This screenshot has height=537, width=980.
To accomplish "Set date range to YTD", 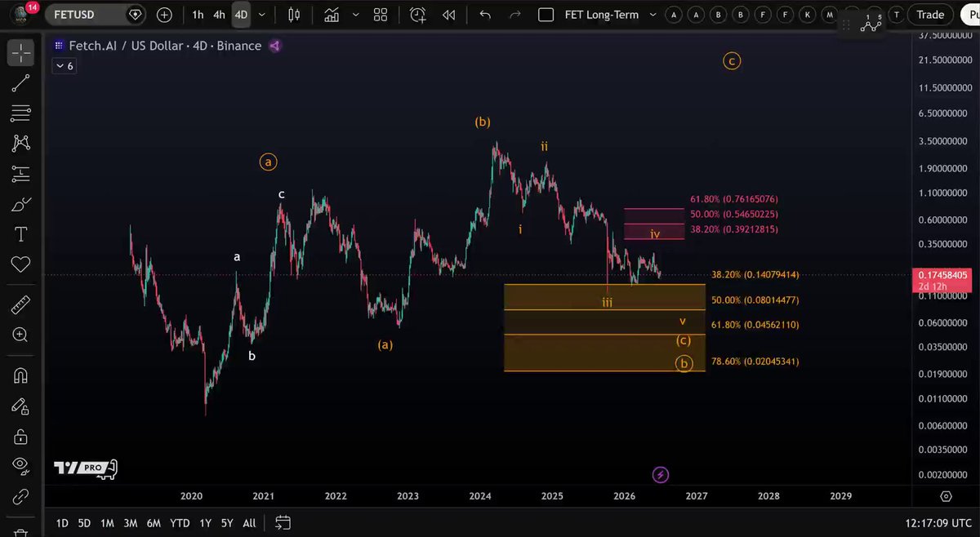I will coord(180,522).
